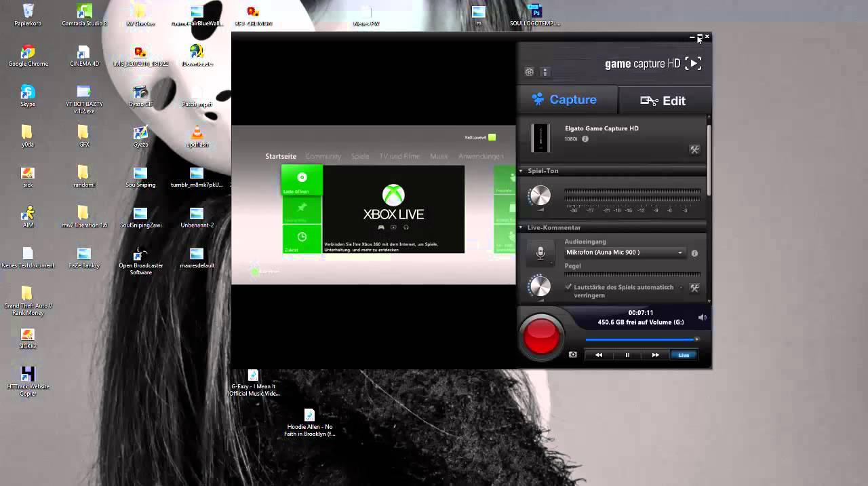
Task: Select the REX OBLIVIOUS desktop icon
Action: (x=254, y=15)
